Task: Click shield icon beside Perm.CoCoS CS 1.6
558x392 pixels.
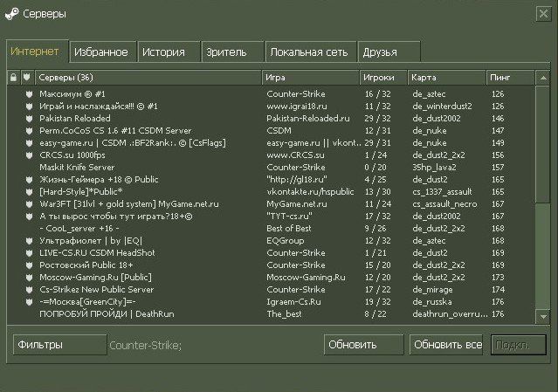Action: coord(29,131)
